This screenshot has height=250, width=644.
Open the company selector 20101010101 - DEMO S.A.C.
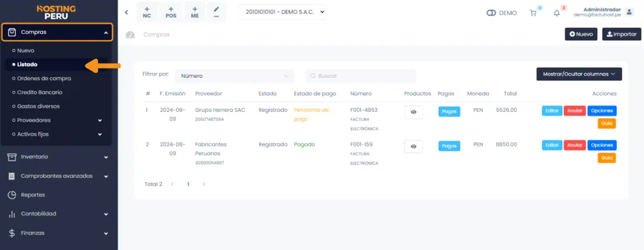[282, 12]
